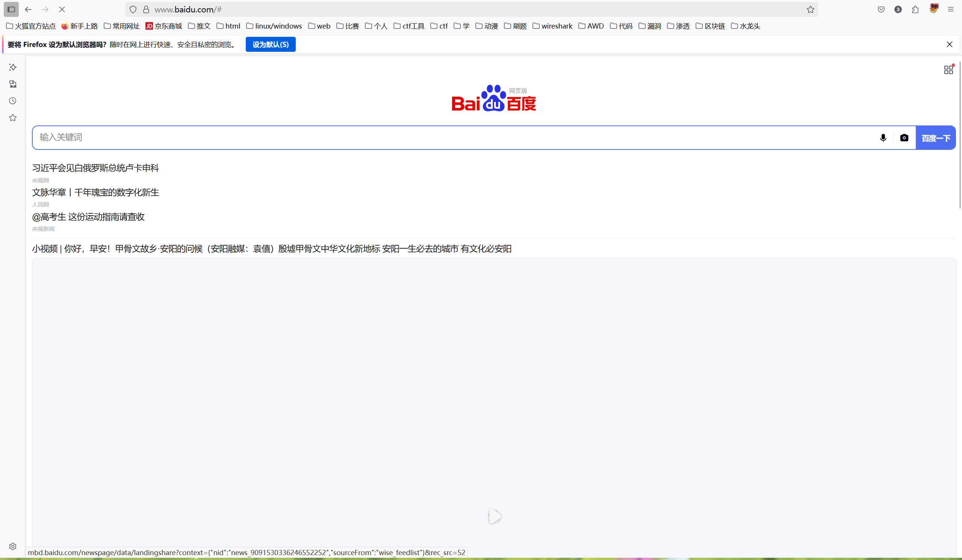Open sidebar settings gear at bottom left
Viewport: 962px width, 560px height.
click(x=13, y=546)
